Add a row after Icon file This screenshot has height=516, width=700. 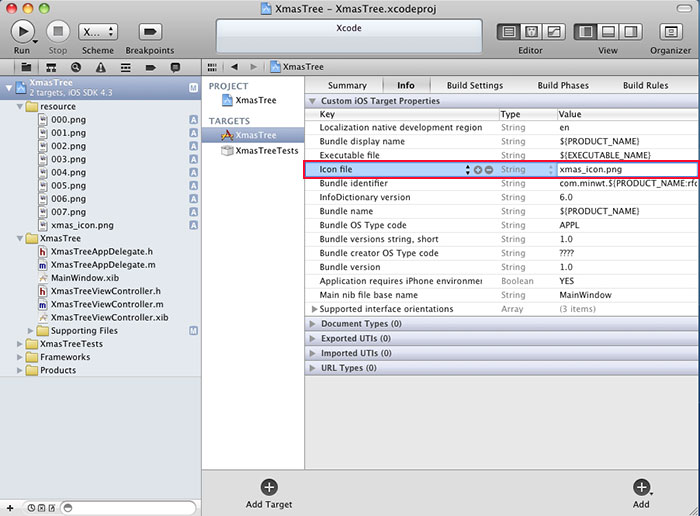click(478, 170)
